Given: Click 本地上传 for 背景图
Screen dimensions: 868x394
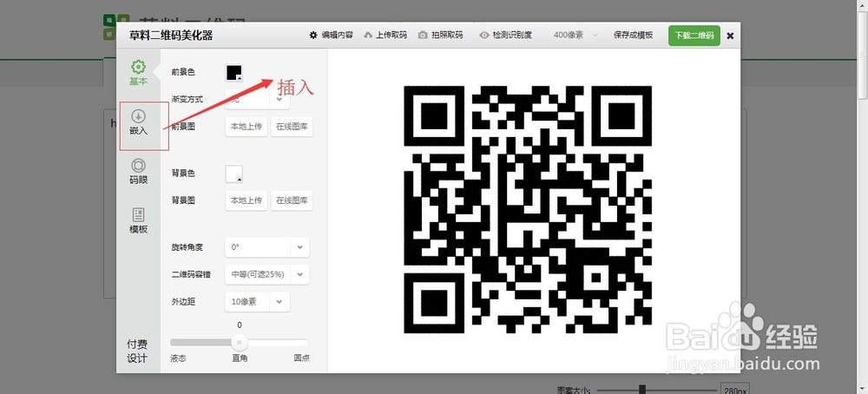Looking at the screenshot, I should click(247, 200).
